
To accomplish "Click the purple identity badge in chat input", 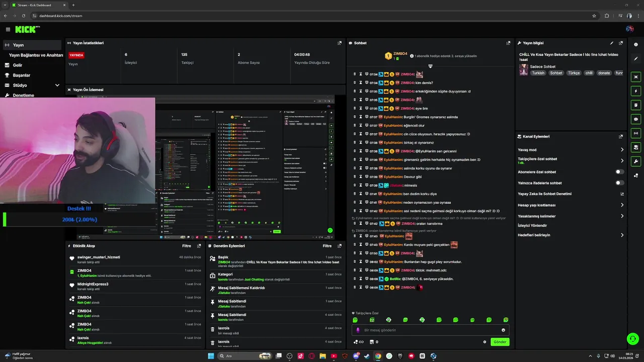I will click(x=358, y=330).
